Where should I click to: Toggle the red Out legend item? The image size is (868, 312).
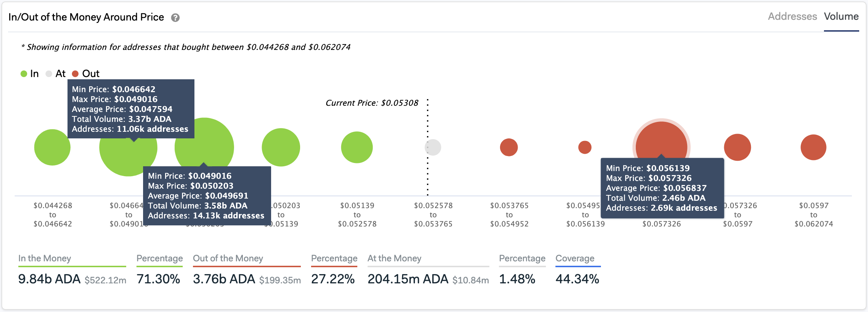coord(86,74)
